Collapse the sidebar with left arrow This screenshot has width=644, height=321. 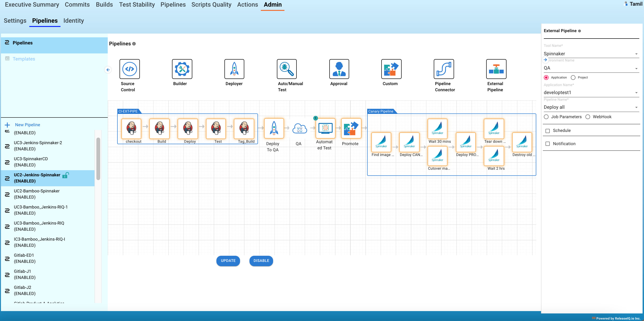tap(108, 70)
